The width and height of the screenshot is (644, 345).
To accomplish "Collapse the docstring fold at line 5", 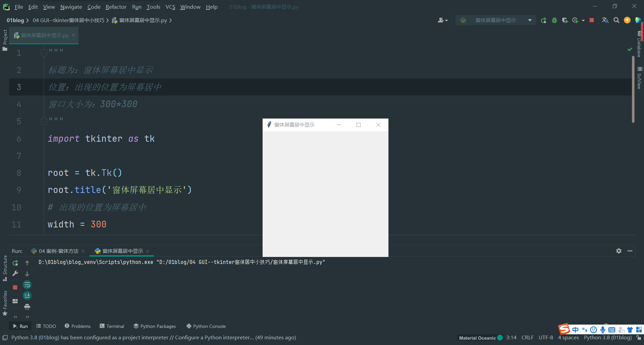I will tap(44, 121).
